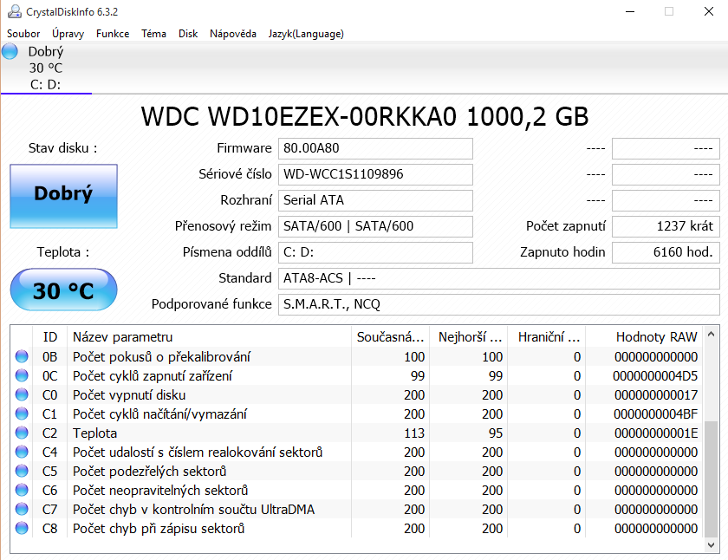Image resolution: width=728 pixels, height=560 pixels.
Task: Click RAW value 00000000001E
Action: click(656, 433)
